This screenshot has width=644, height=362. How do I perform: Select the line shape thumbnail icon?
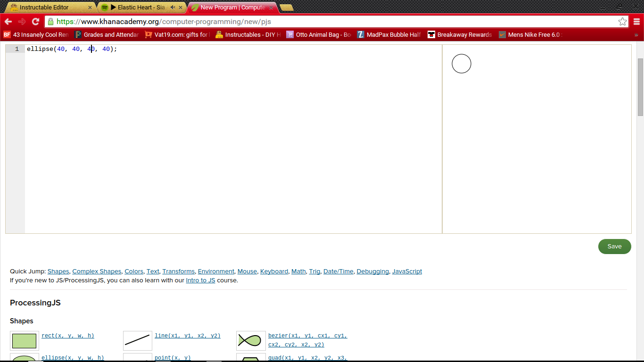pyautogui.click(x=137, y=340)
